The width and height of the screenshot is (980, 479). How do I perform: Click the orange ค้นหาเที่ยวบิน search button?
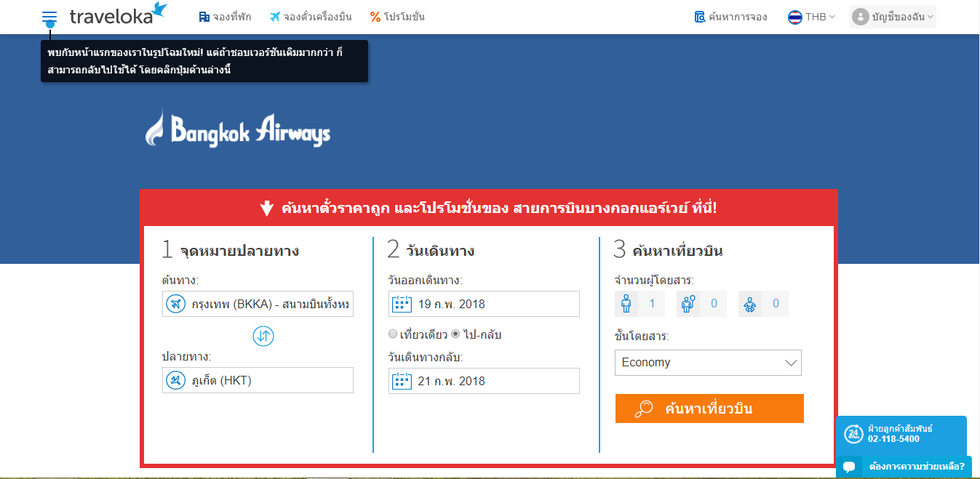tap(709, 408)
